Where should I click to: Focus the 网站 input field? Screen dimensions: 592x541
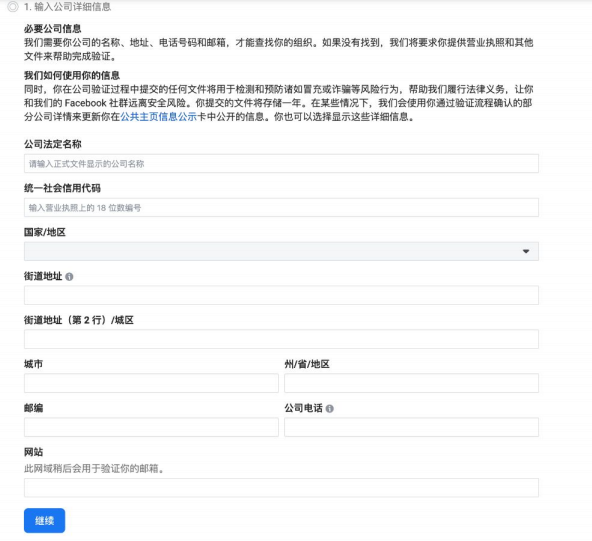click(x=281, y=488)
